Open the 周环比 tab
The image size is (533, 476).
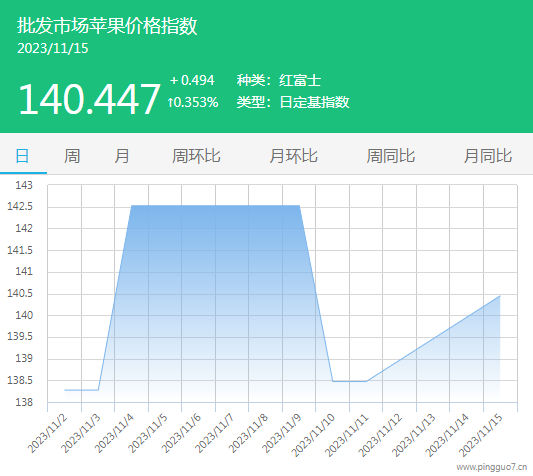point(196,156)
